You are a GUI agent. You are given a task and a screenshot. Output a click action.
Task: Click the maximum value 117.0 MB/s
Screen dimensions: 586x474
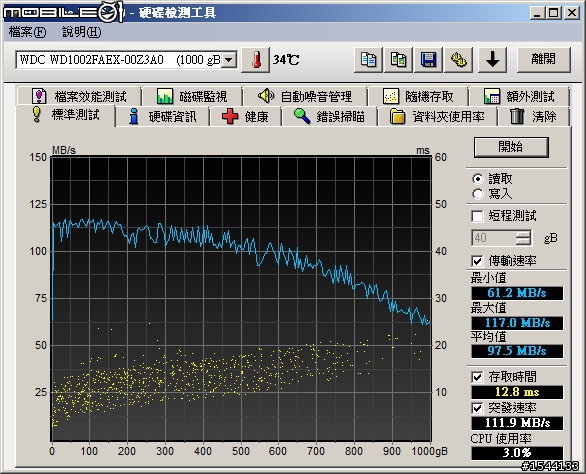[x=517, y=323]
